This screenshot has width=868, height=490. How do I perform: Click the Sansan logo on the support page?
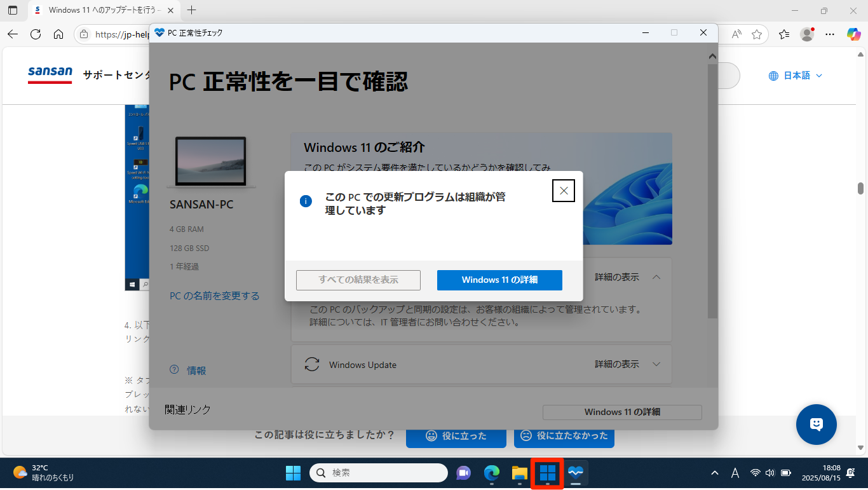coord(50,74)
